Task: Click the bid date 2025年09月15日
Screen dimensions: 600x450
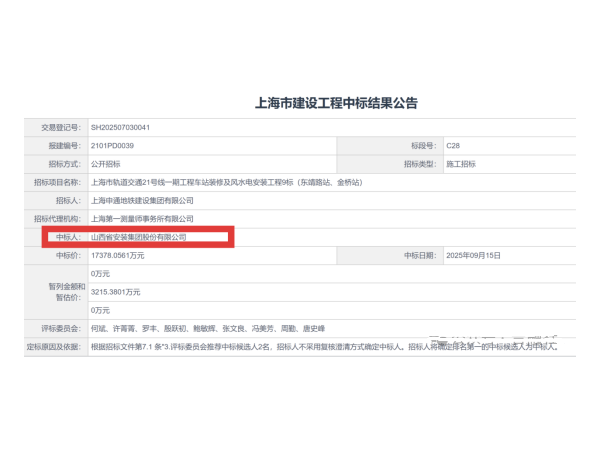Action: [477, 256]
